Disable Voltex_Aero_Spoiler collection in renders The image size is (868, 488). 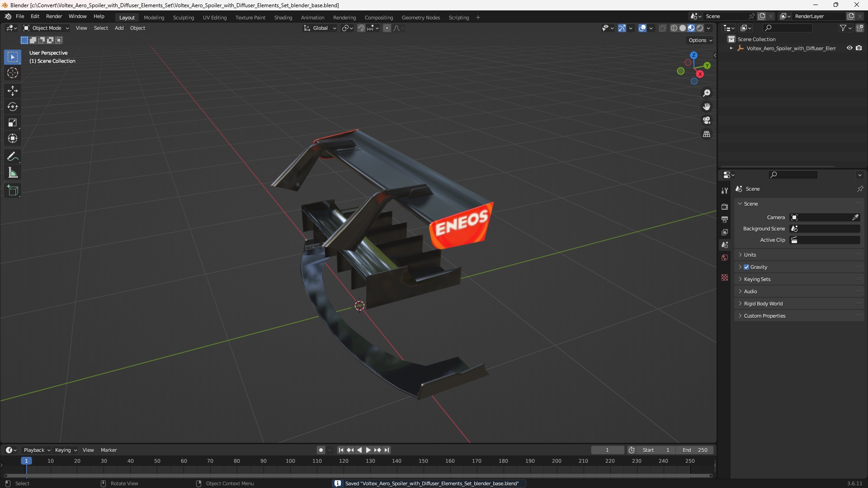[x=859, y=48]
